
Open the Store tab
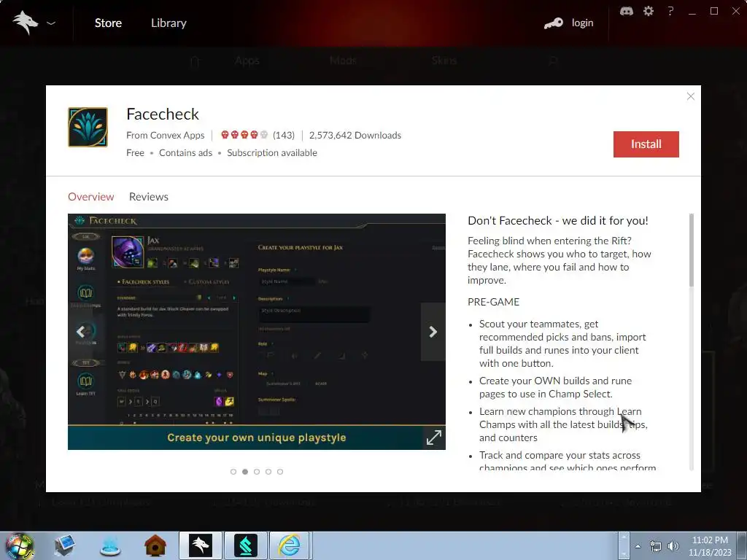[108, 23]
